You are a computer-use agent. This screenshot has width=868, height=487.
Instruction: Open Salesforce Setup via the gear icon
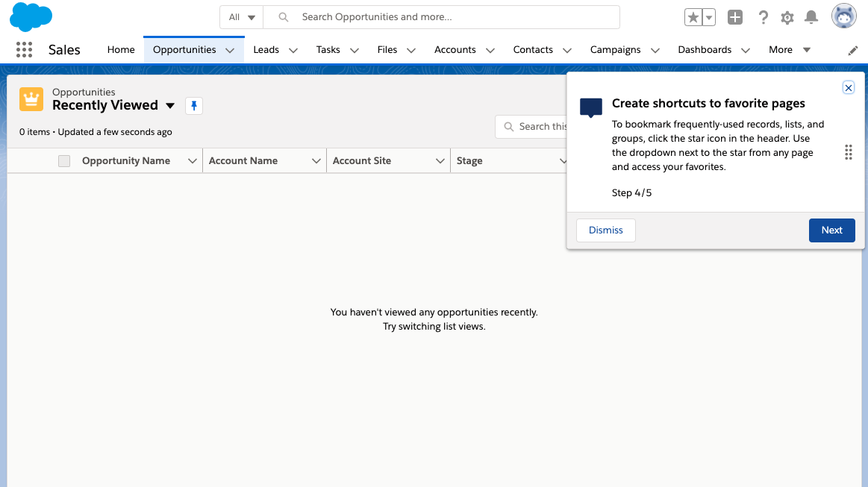[787, 16]
